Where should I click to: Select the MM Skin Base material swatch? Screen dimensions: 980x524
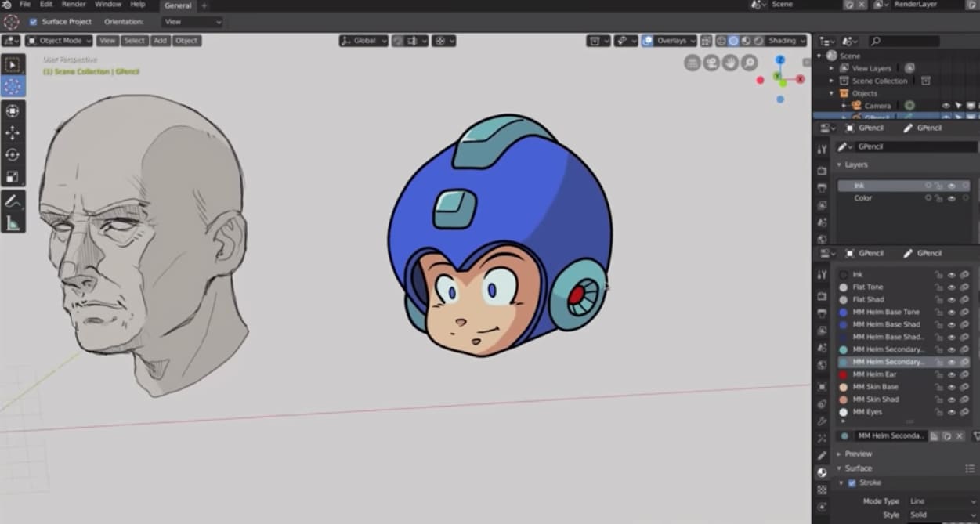point(844,387)
